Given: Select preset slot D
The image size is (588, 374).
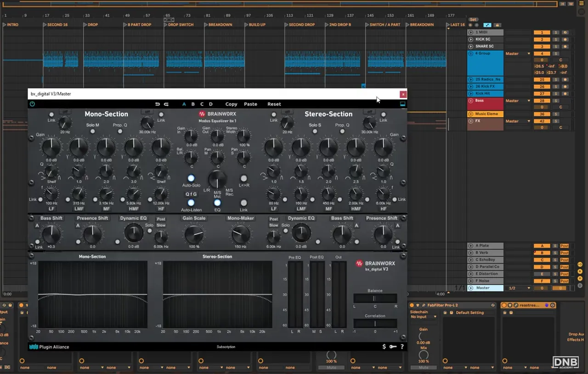Looking at the screenshot, I should [x=211, y=104].
